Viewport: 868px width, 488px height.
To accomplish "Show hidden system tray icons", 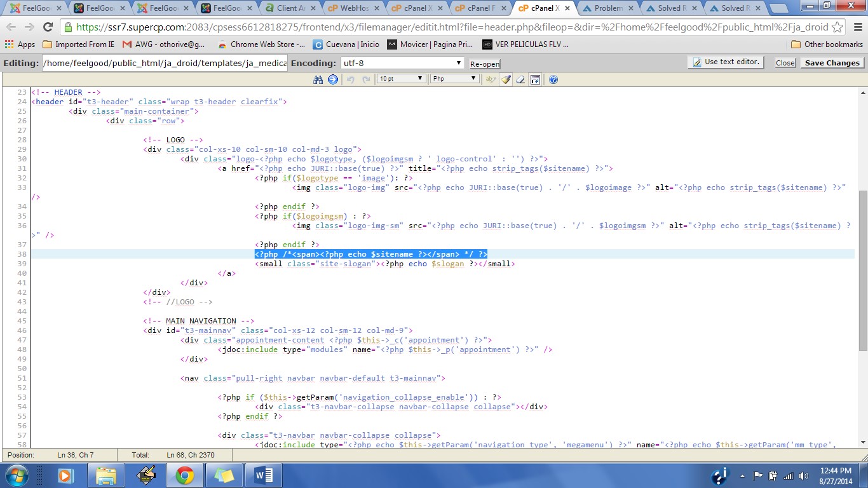I will [x=743, y=475].
